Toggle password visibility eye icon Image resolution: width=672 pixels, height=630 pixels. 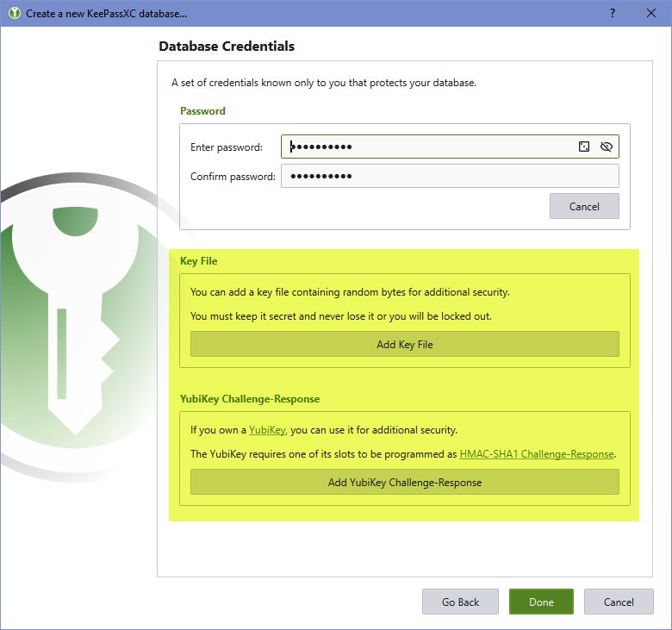pyautogui.click(x=606, y=147)
